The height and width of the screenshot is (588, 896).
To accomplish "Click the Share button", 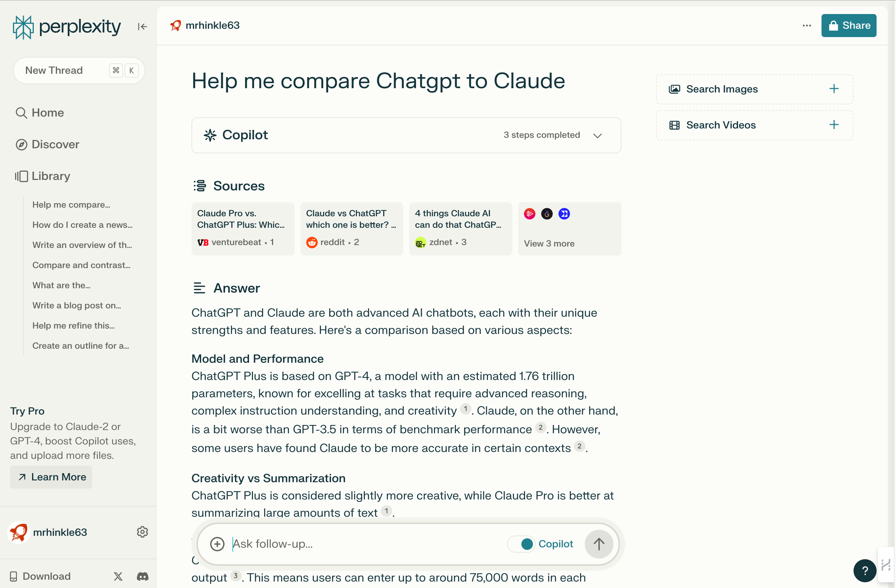I will coord(849,25).
